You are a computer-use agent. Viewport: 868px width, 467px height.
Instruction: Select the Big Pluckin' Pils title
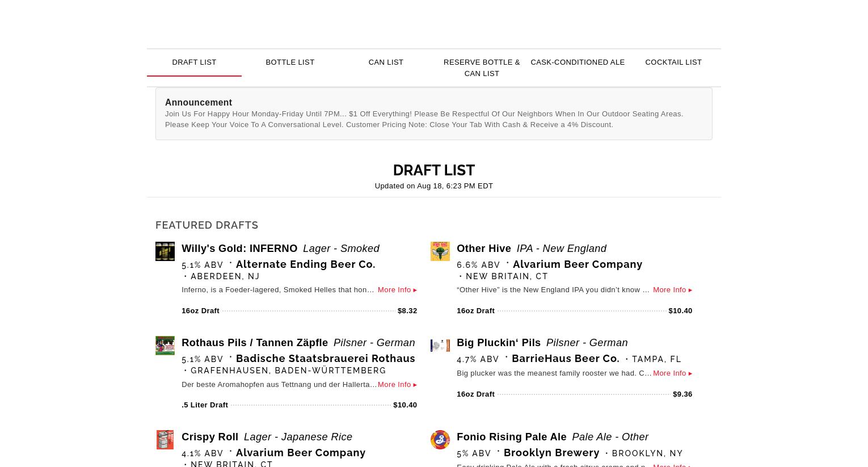pyautogui.click(x=499, y=343)
